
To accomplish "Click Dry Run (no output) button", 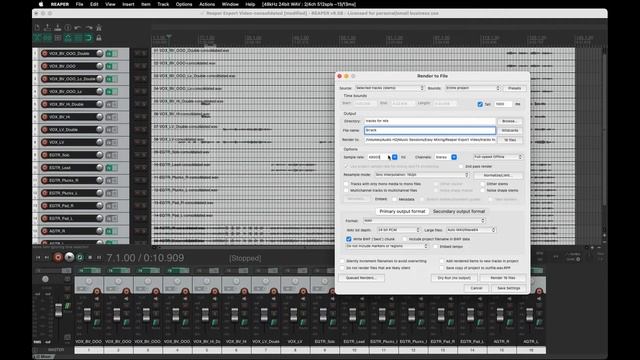I will click(454, 278).
